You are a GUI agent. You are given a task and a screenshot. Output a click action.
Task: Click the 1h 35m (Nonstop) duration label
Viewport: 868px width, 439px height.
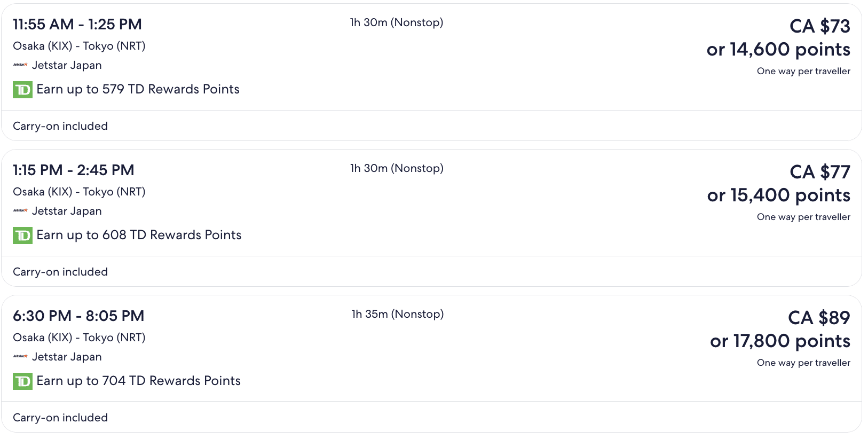[x=397, y=314]
